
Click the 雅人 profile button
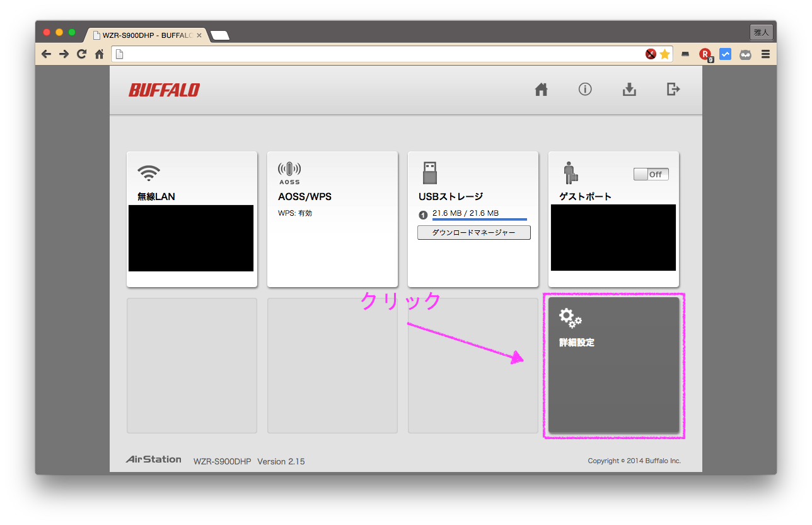[x=761, y=32]
